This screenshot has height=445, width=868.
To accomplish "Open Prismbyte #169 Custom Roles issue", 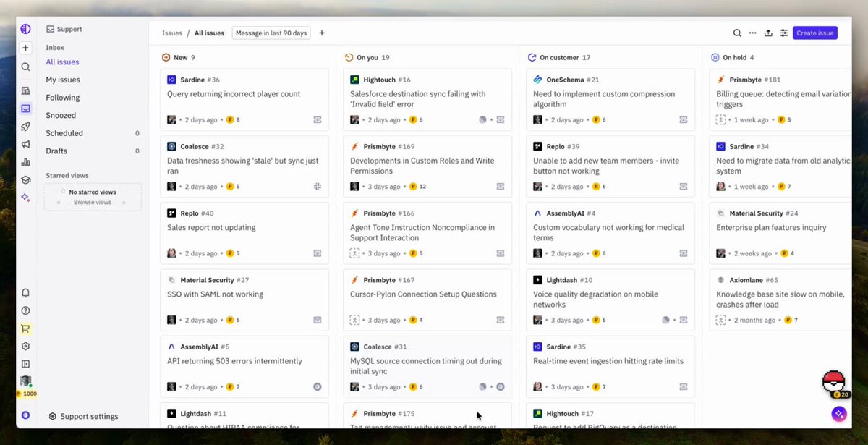I will coord(427,166).
